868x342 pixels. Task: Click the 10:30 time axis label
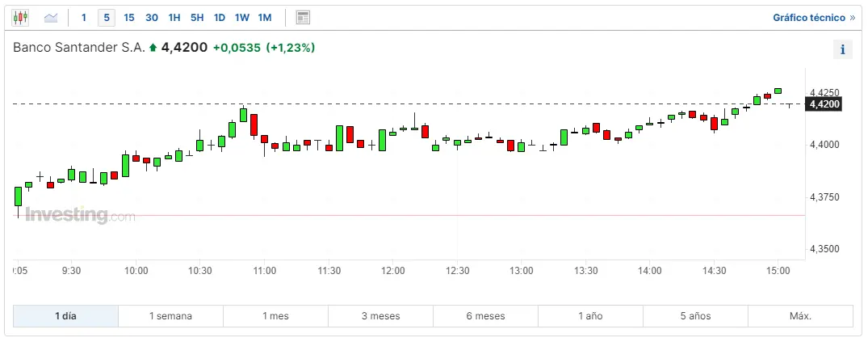[x=200, y=271]
